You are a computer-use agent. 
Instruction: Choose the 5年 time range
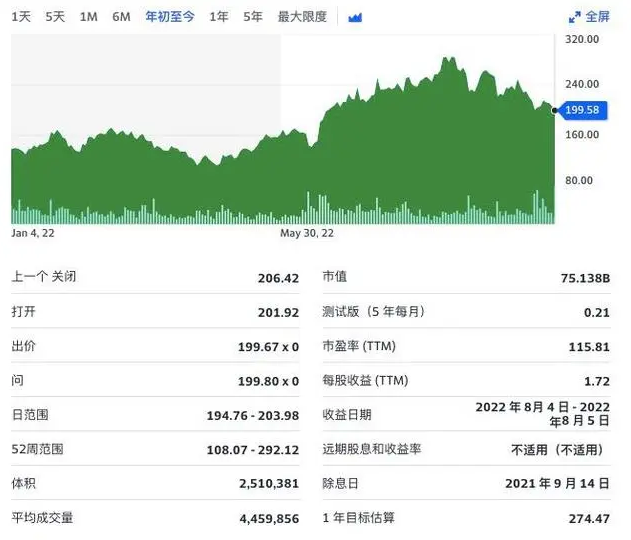tap(253, 17)
